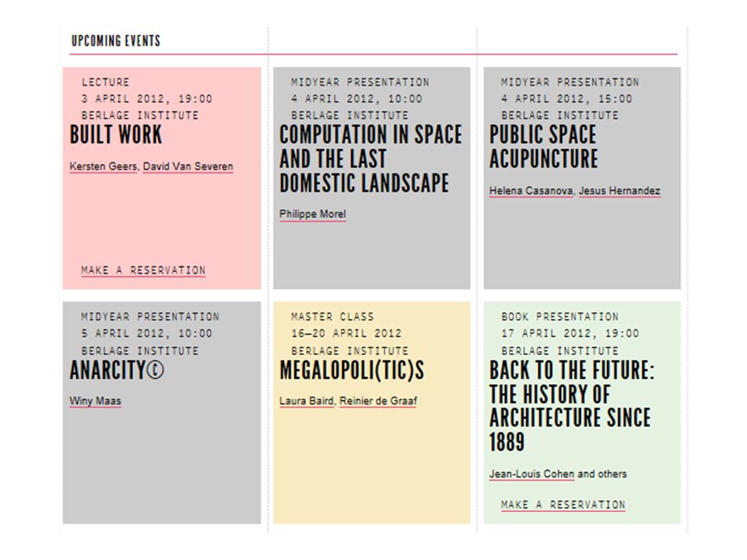Open the Reinier de Graaf link
Screen dimensions: 747x560
coord(378,401)
